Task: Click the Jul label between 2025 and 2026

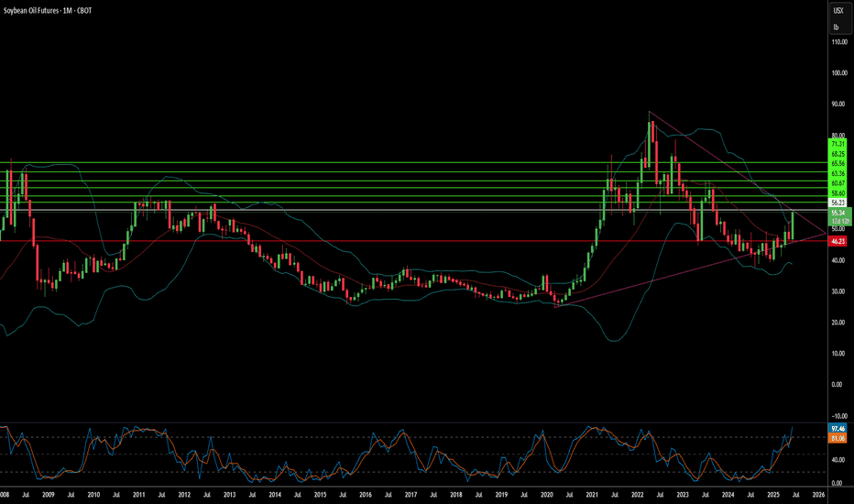Action: 795,495
